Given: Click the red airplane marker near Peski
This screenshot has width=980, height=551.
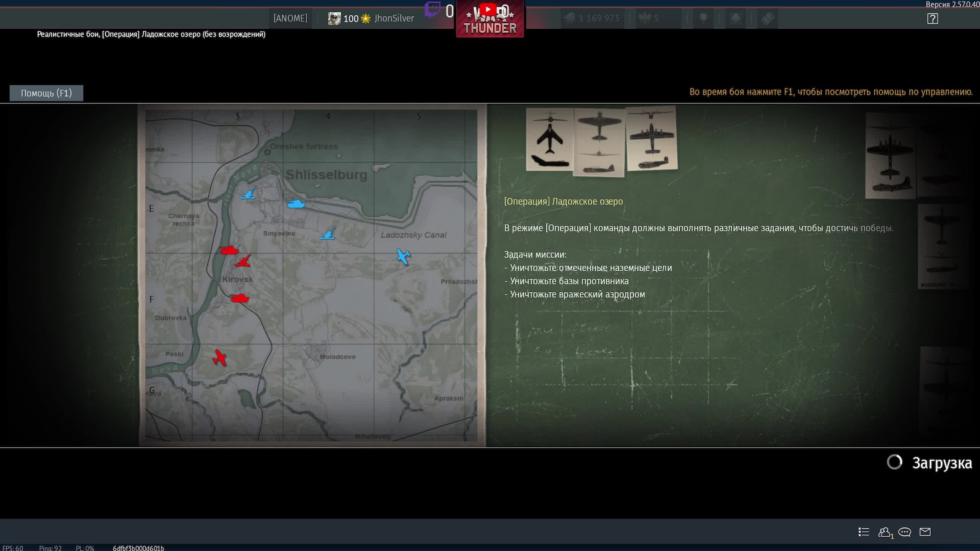Looking at the screenshot, I should click(x=220, y=358).
